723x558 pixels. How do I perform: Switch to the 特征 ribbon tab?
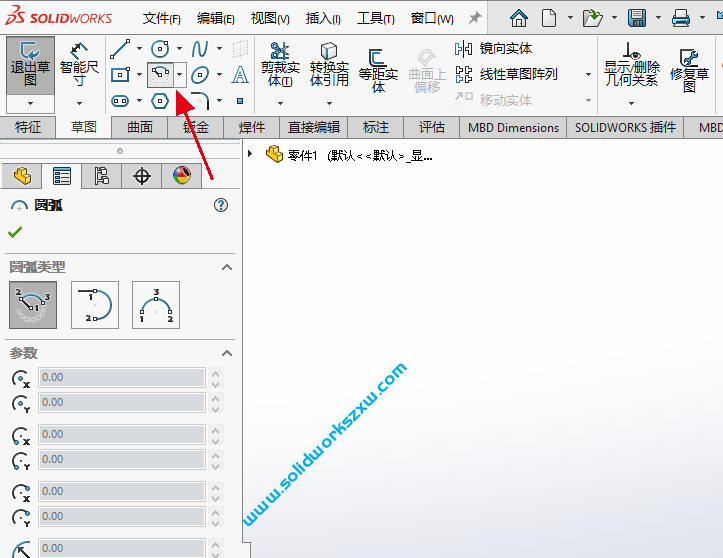[x=29, y=127]
